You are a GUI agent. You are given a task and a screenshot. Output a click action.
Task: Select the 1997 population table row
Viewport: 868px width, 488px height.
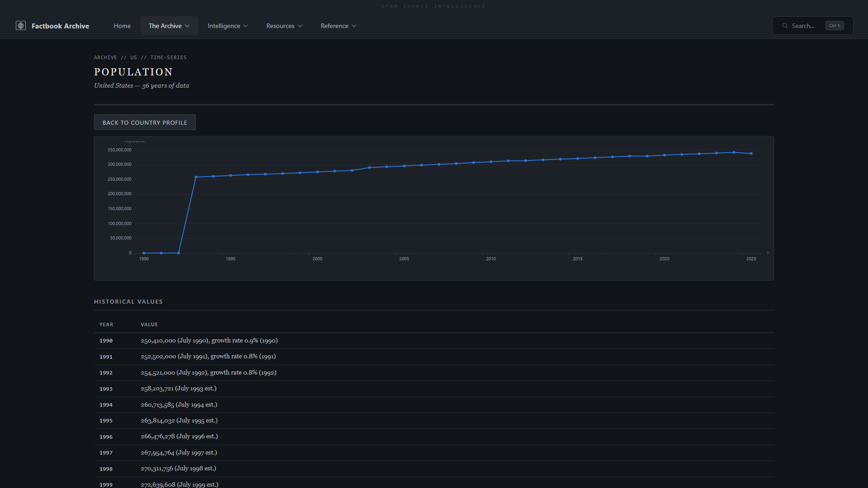179,453
